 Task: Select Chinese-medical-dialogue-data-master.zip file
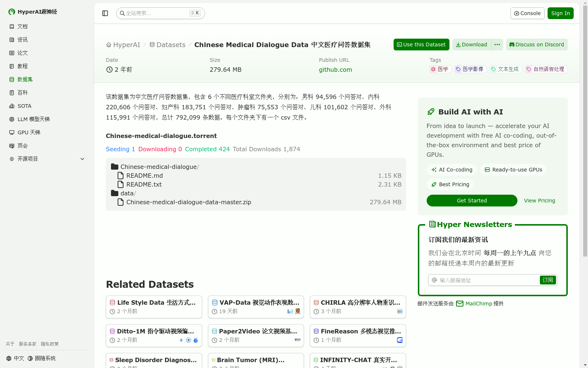[x=256, y=202]
